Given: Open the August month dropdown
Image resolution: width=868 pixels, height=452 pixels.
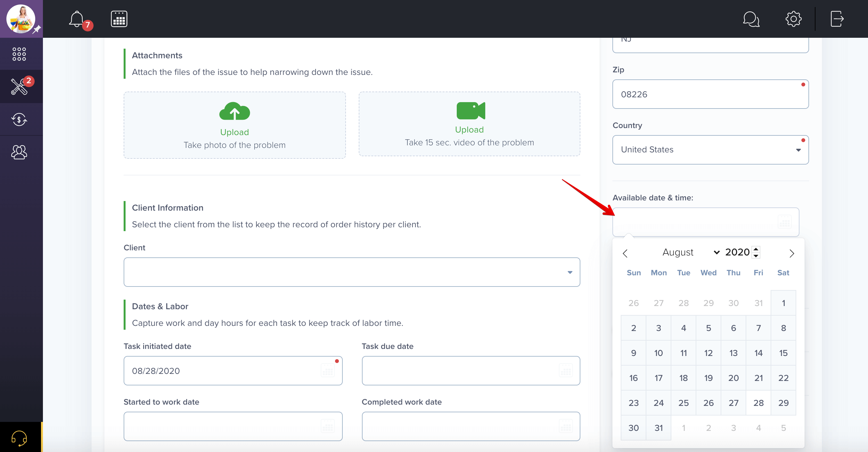Looking at the screenshot, I should point(691,252).
